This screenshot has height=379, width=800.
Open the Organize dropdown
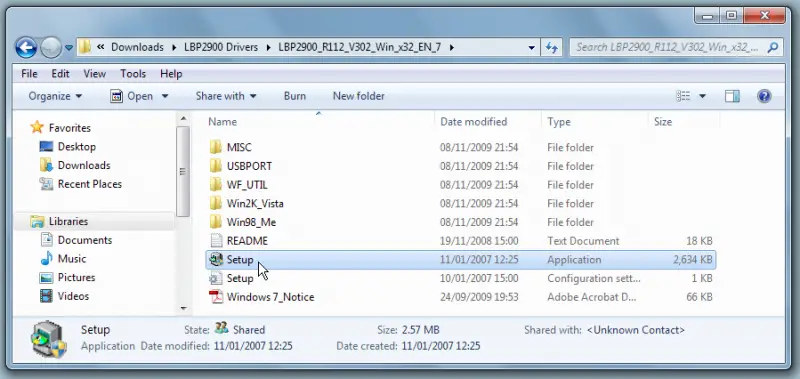pyautogui.click(x=55, y=96)
